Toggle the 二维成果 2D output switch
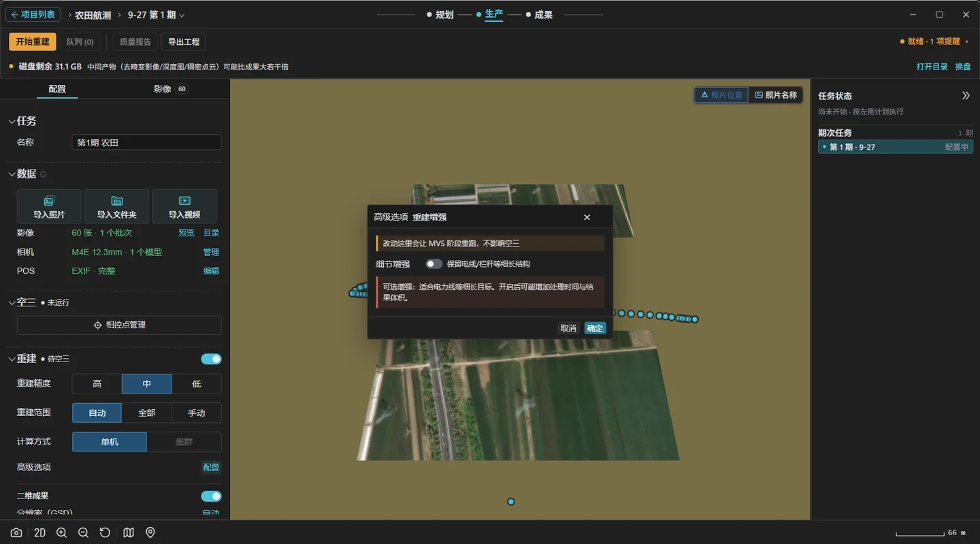This screenshot has width=980, height=544. [211, 496]
